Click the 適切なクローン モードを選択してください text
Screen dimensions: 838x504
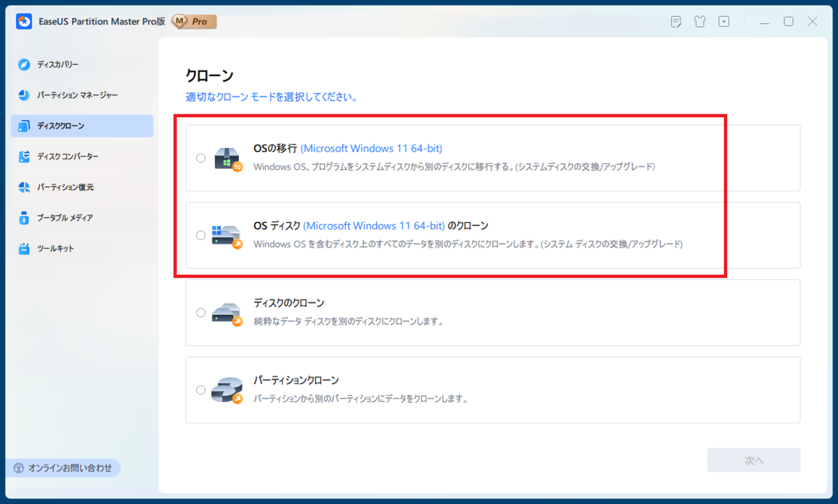[x=272, y=98]
